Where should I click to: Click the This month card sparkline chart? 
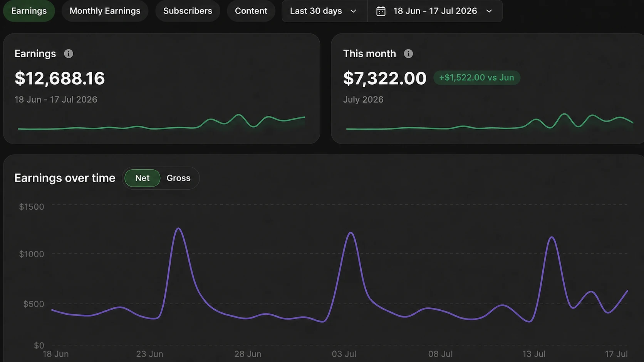[x=490, y=122]
